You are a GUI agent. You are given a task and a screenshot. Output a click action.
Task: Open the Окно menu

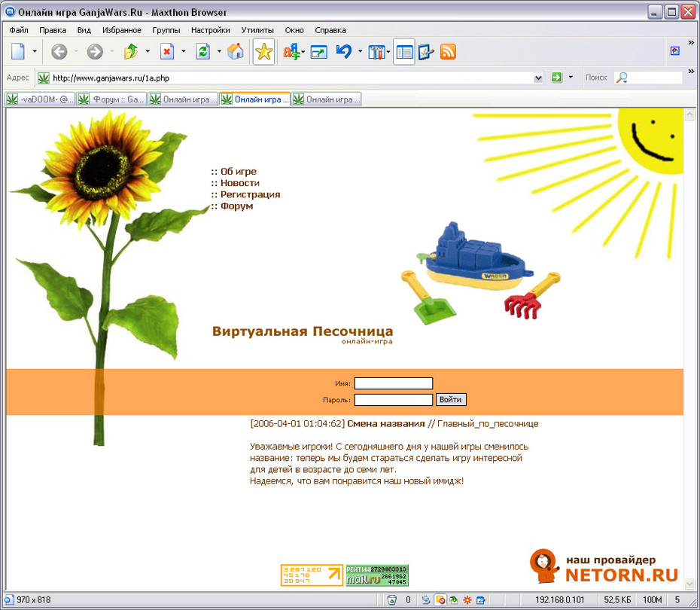pos(294,30)
